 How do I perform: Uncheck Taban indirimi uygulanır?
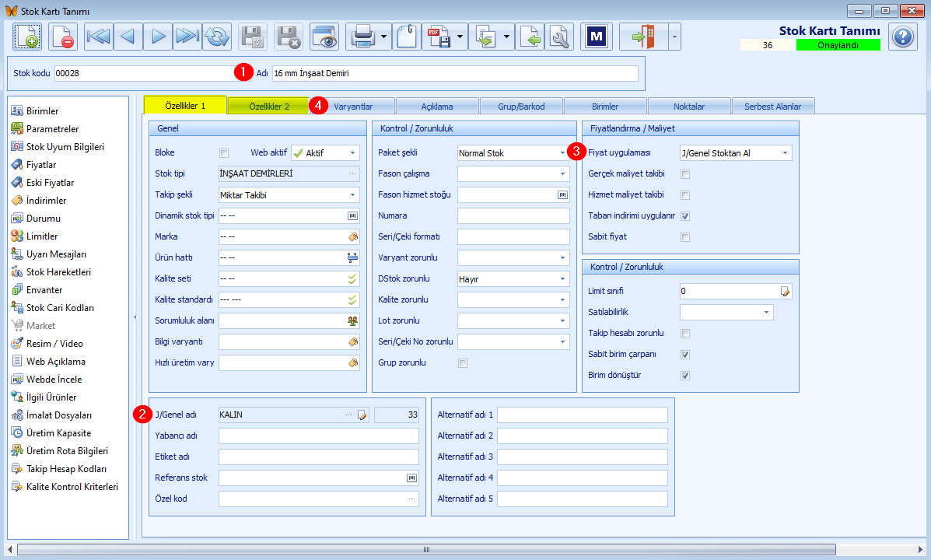pos(685,216)
